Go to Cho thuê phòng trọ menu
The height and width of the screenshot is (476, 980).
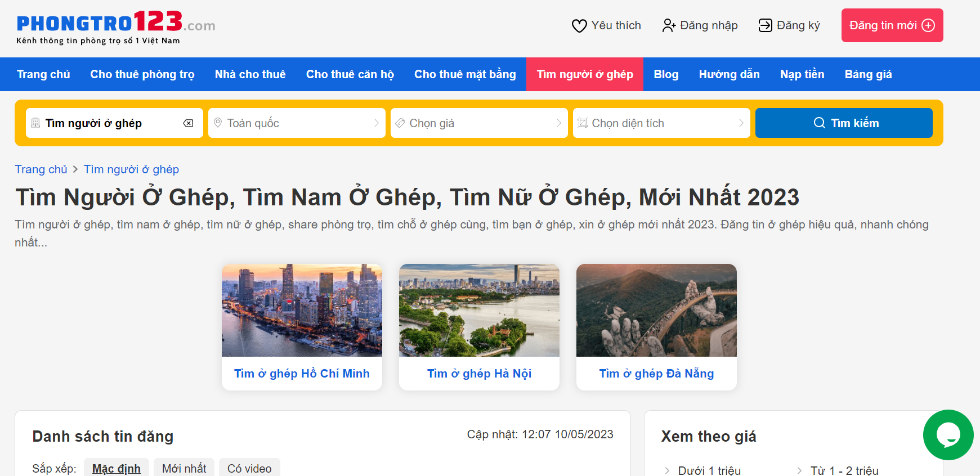tap(142, 74)
